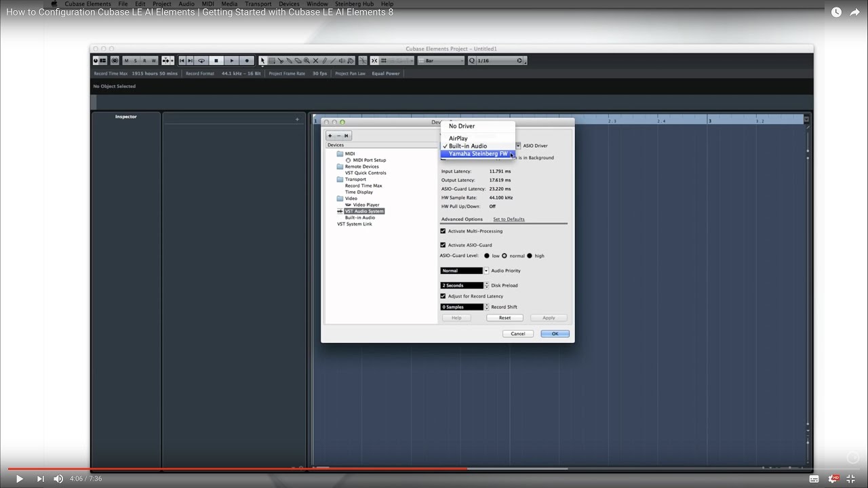The image size is (868, 488).
Task: Go to previous marker in transport
Action: pyautogui.click(x=182, y=60)
